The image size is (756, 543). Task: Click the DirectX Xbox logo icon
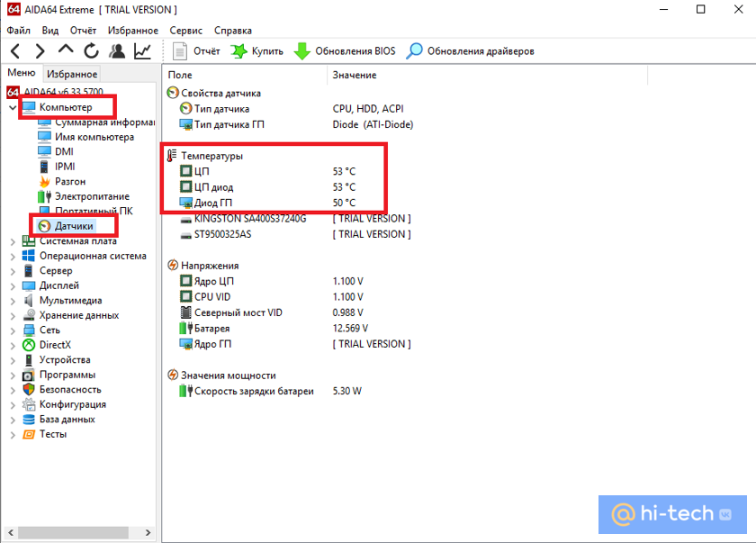point(29,345)
